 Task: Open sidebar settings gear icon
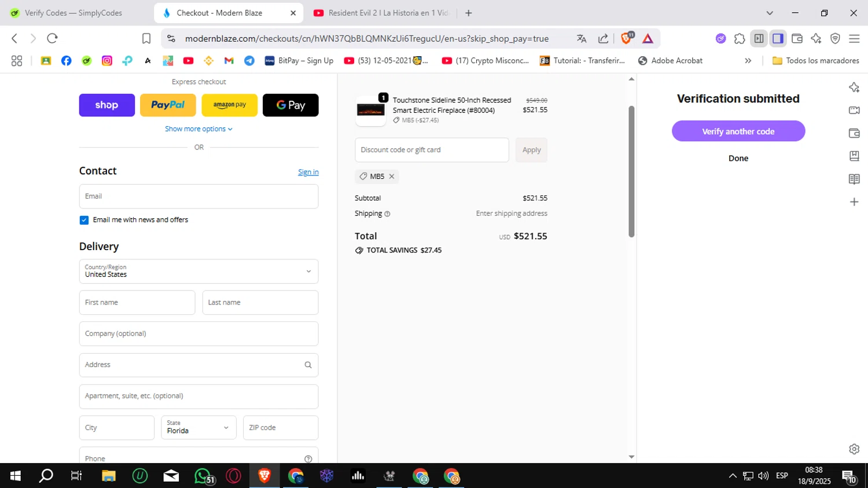click(854, 449)
